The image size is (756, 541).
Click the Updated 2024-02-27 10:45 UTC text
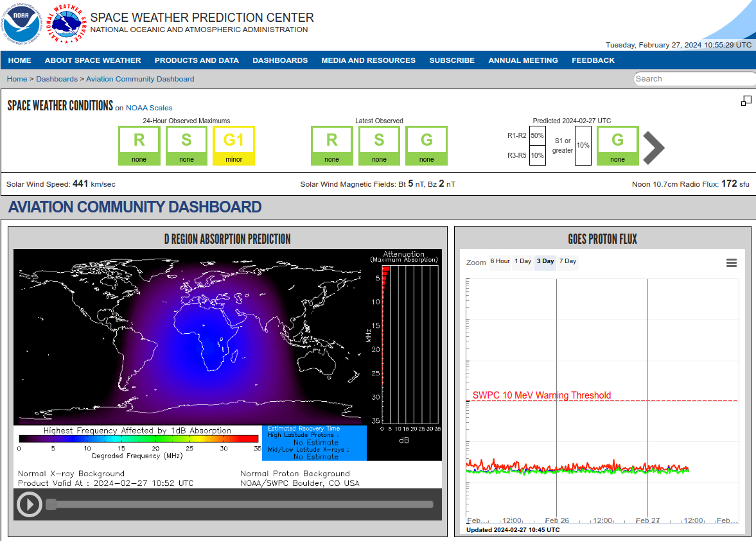coord(513,530)
